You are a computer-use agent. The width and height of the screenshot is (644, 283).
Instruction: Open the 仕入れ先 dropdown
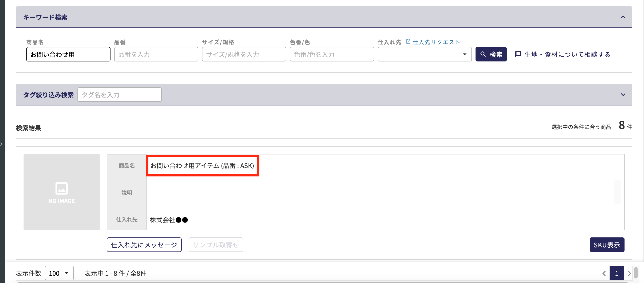(x=425, y=54)
